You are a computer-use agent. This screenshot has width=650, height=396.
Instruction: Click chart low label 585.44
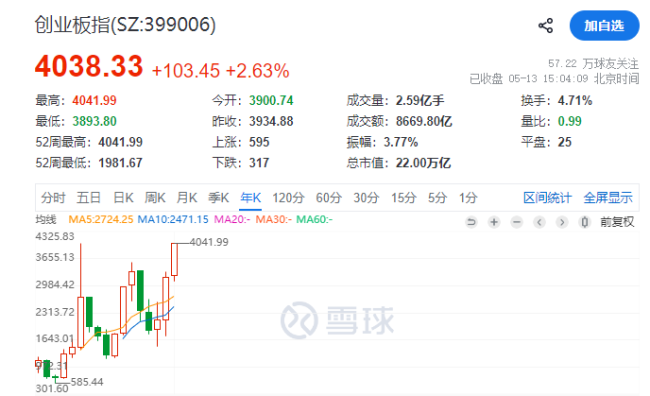point(87,381)
